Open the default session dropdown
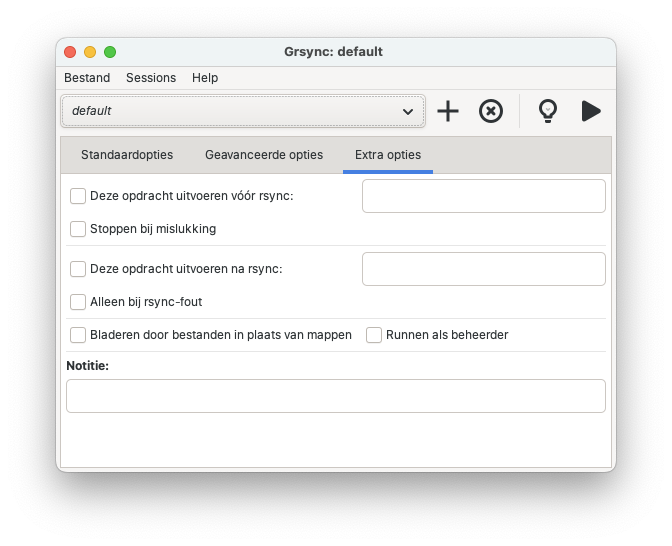672x546 pixels. (x=243, y=111)
